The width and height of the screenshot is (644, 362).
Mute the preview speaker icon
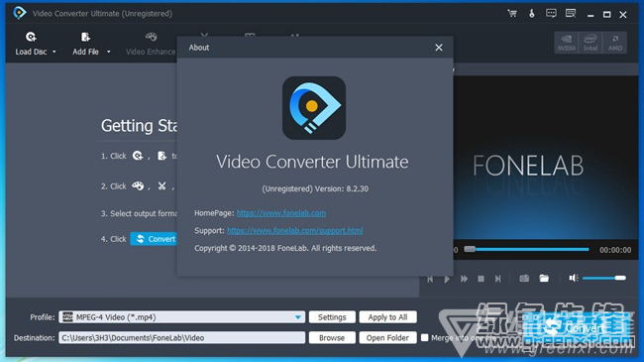click(574, 278)
